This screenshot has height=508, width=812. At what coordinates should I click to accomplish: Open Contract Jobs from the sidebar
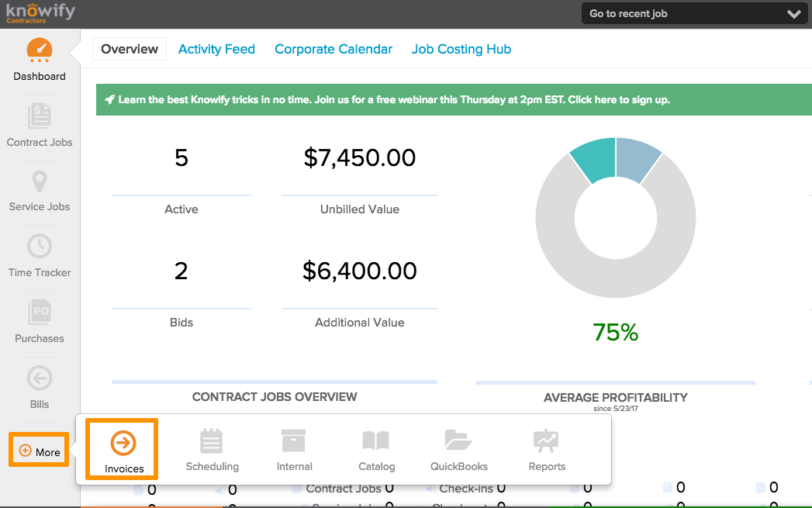point(40,126)
